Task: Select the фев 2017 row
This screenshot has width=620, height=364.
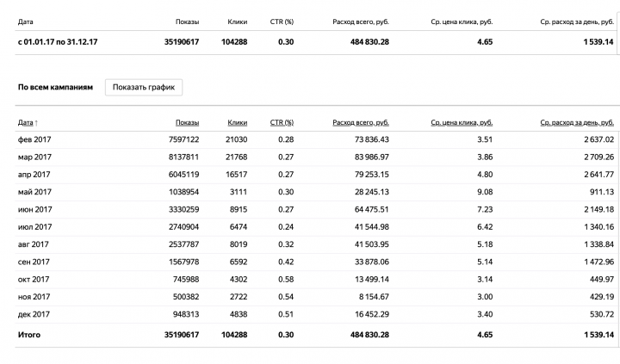Action: (x=315, y=139)
